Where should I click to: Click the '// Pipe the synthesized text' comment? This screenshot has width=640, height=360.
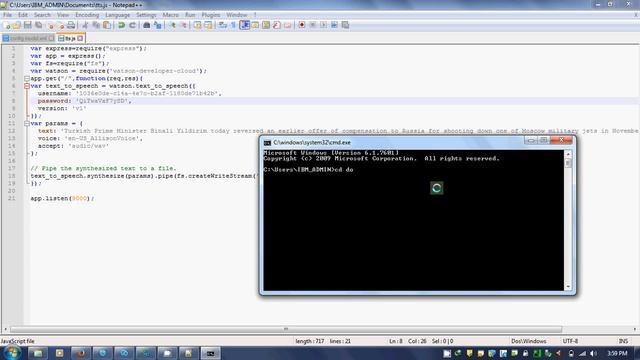point(103,168)
